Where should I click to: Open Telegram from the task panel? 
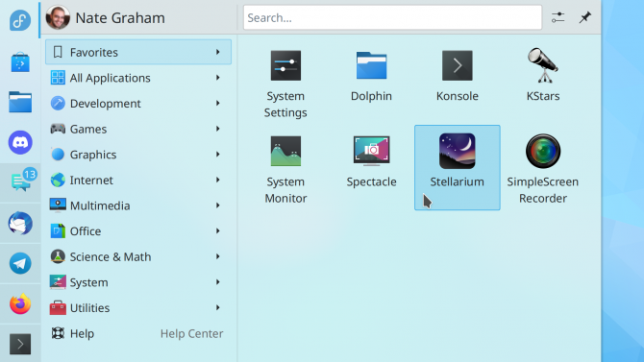pos(20,263)
